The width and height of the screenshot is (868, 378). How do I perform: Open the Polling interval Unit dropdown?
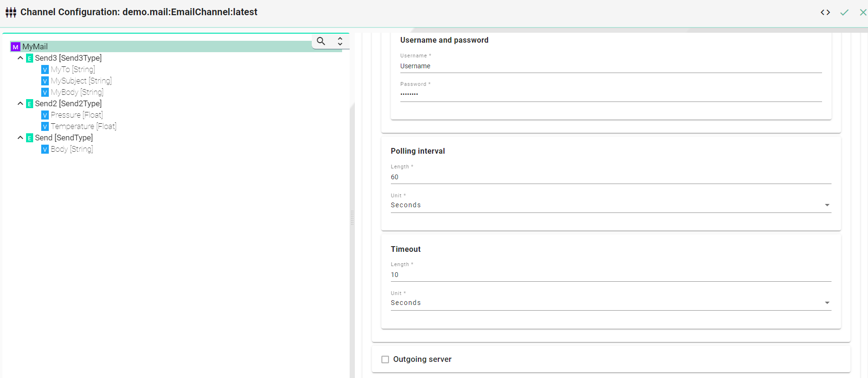610,205
